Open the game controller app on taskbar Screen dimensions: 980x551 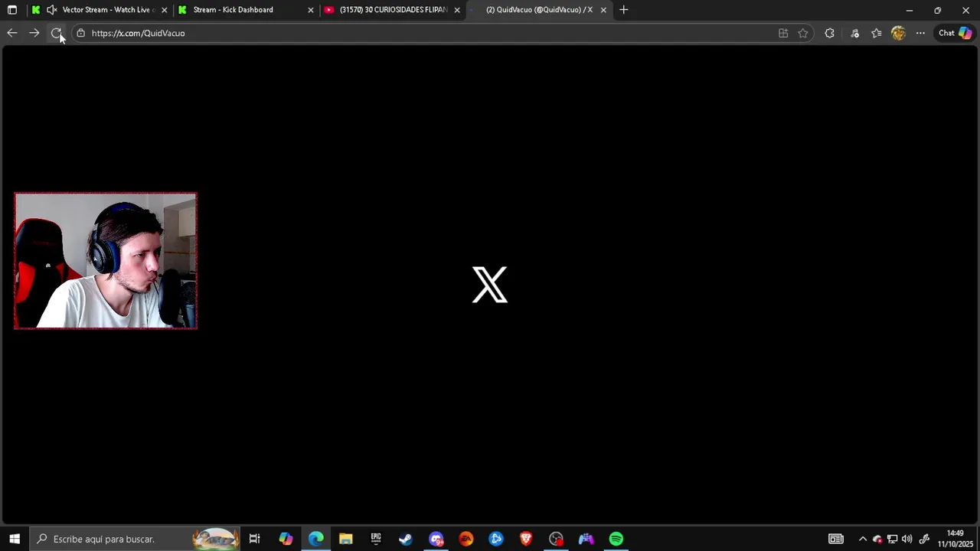[586, 539]
